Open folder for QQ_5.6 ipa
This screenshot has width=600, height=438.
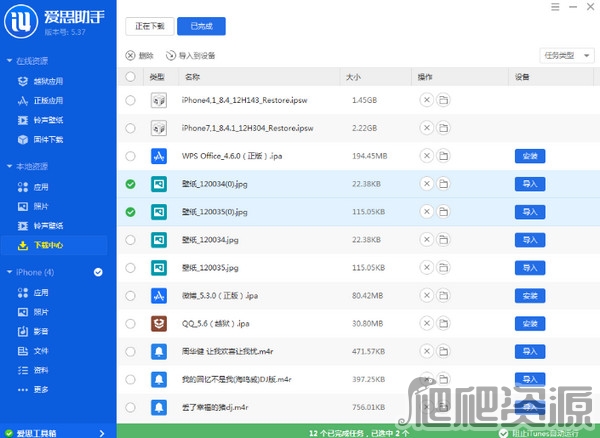click(x=443, y=324)
